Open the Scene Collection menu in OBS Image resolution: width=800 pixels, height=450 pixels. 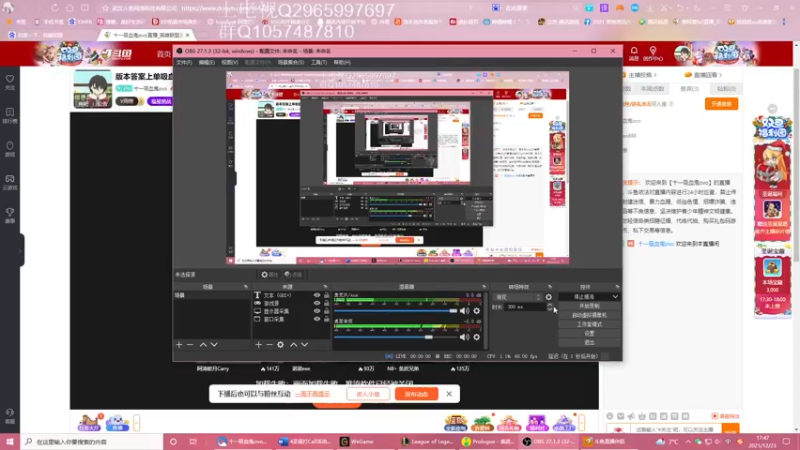tap(291, 62)
